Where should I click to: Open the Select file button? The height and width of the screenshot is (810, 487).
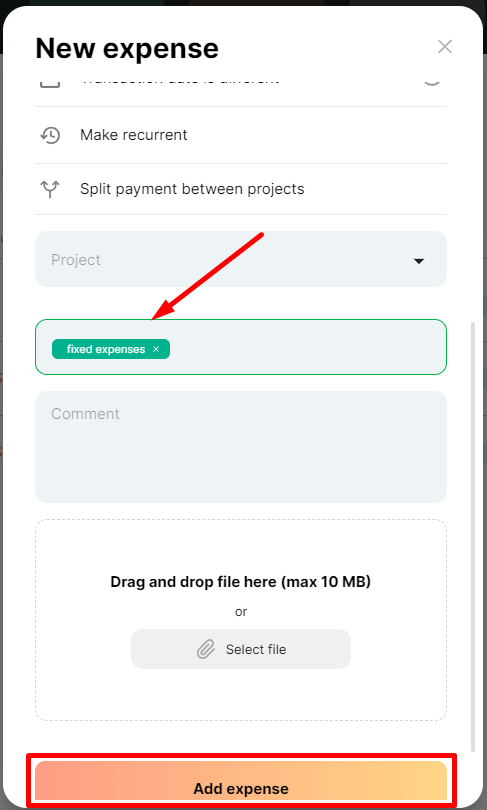click(x=241, y=649)
